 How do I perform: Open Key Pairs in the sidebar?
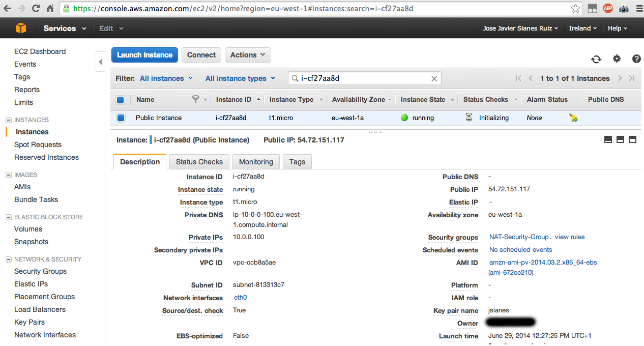[x=30, y=322]
